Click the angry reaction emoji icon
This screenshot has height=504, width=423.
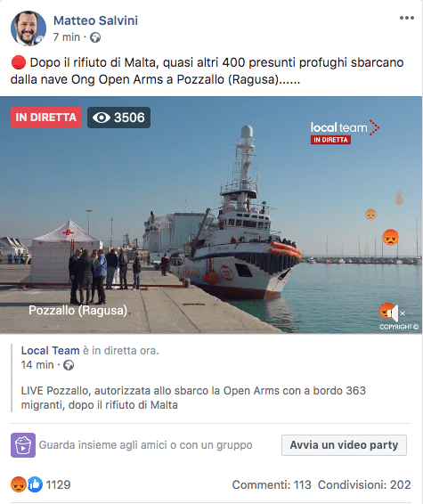point(19,484)
